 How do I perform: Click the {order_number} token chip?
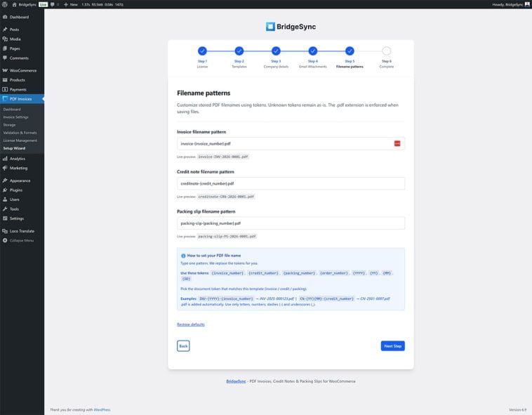334,273
